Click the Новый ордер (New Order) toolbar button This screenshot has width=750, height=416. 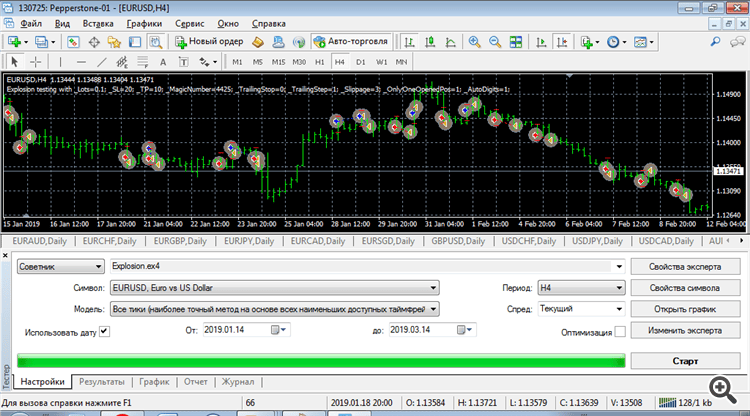coord(209,42)
